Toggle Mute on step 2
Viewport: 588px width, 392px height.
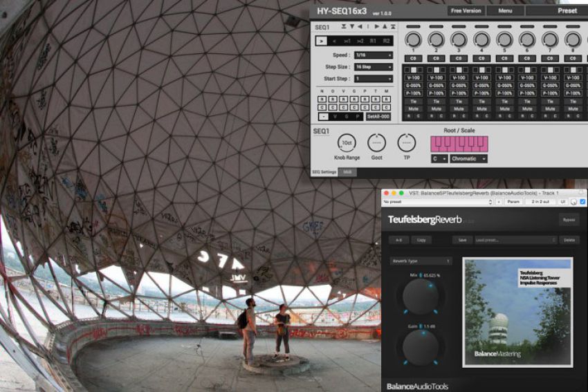click(436, 109)
